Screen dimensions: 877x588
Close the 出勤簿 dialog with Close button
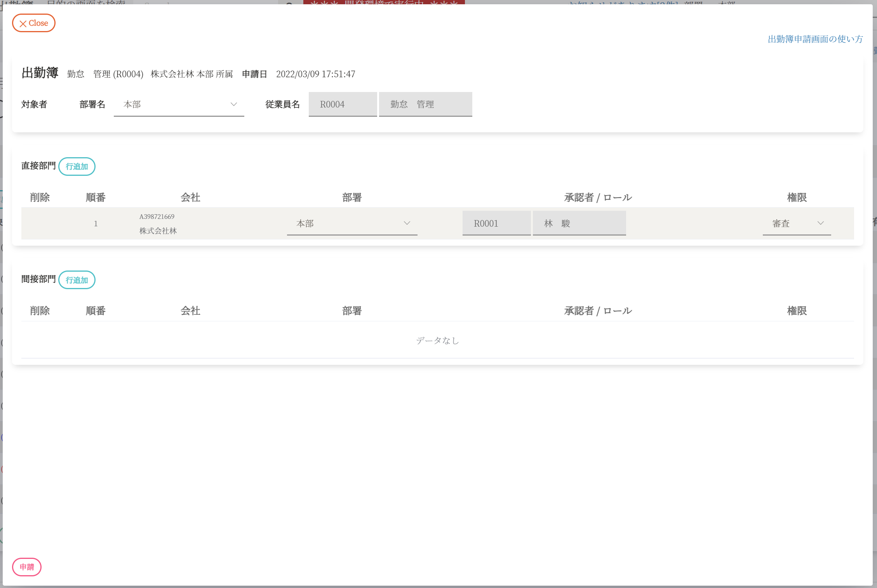pyautogui.click(x=34, y=23)
